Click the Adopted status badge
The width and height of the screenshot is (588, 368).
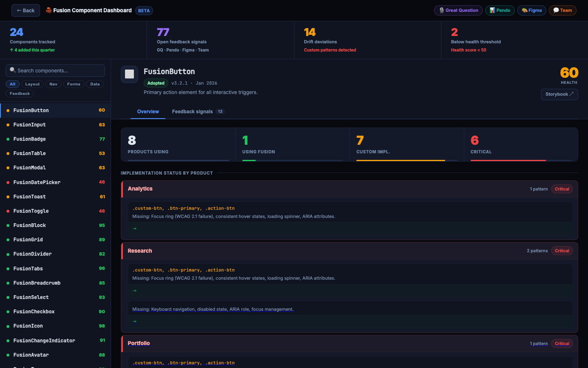[x=156, y=83]
